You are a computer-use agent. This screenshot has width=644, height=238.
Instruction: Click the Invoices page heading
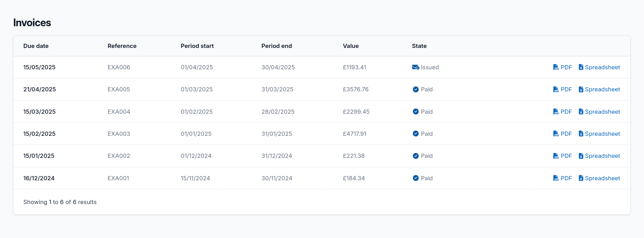click(x=32, y=23)
